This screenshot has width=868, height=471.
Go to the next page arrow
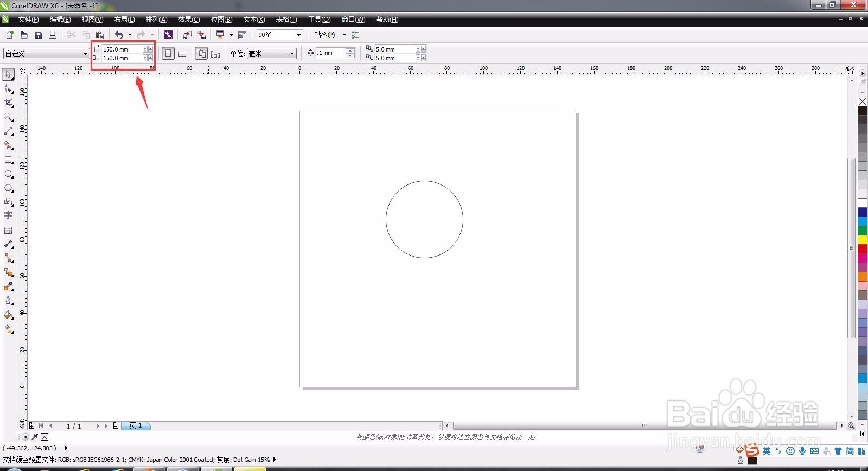click(98, 426)
